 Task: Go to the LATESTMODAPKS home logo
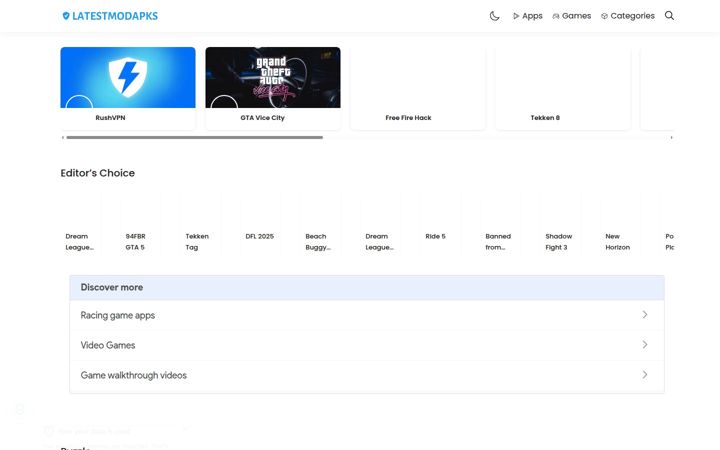pos(110,16)
